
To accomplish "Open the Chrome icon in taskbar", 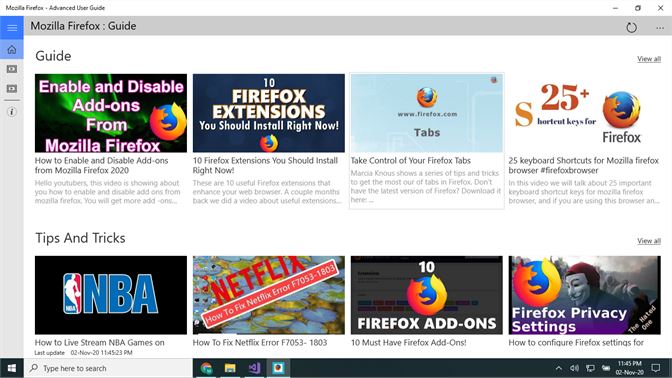I will (x=206, y=368).
